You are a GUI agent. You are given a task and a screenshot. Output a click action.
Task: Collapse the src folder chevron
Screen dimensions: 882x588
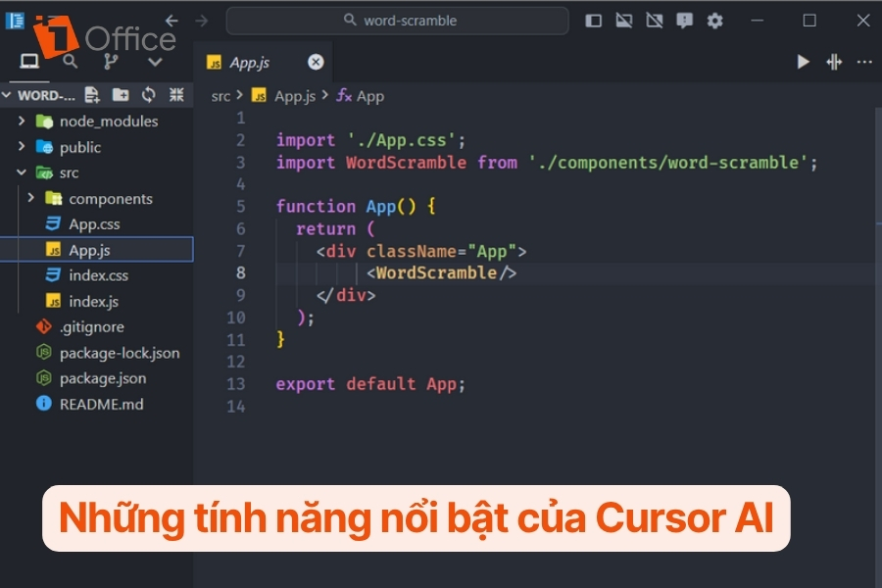(22, 172)
